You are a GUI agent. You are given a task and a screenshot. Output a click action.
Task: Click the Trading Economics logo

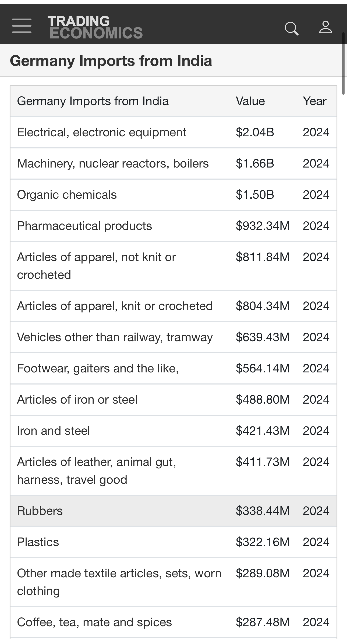95,27
